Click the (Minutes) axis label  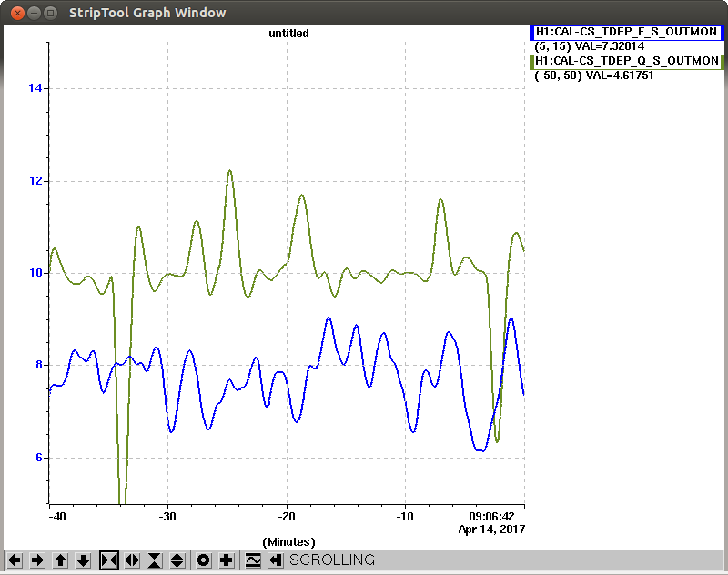(x=288, y=542)
